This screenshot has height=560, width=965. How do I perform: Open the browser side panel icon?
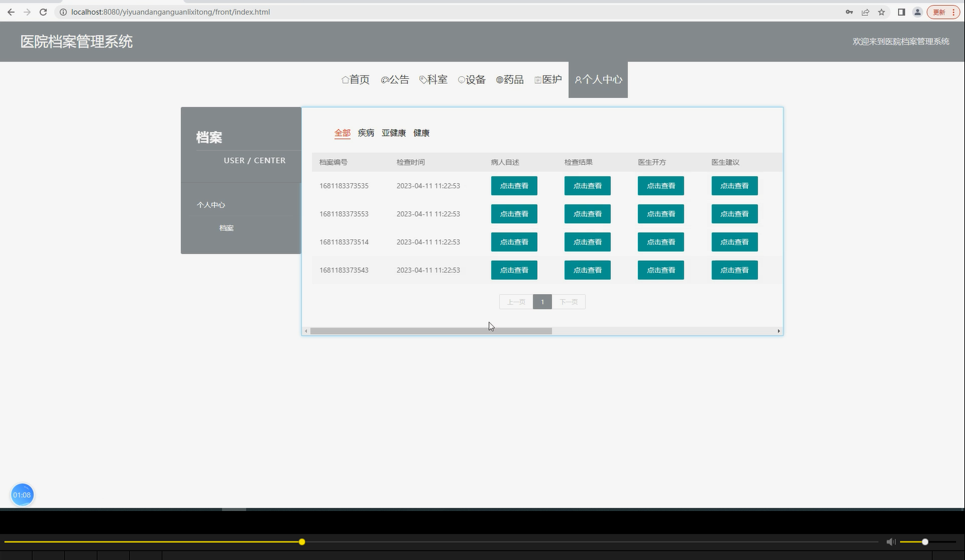tap(901, 12)
